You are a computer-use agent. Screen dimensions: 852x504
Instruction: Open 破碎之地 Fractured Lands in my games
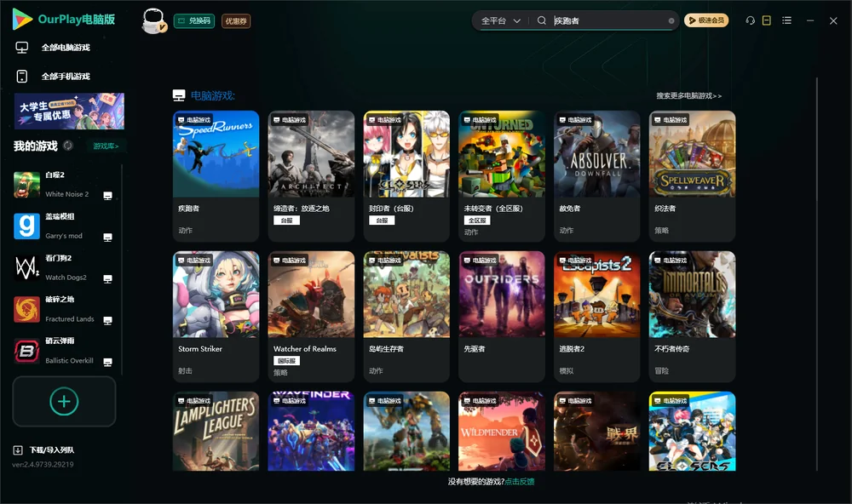(64, 309)
